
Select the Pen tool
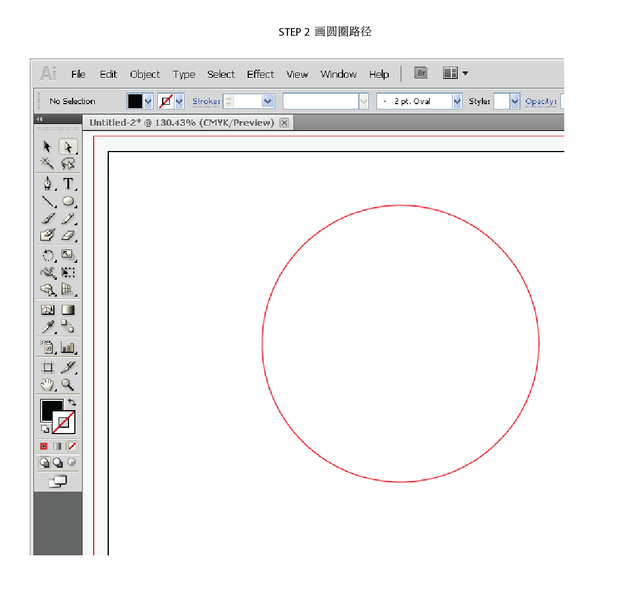click(x=48, y=183)
